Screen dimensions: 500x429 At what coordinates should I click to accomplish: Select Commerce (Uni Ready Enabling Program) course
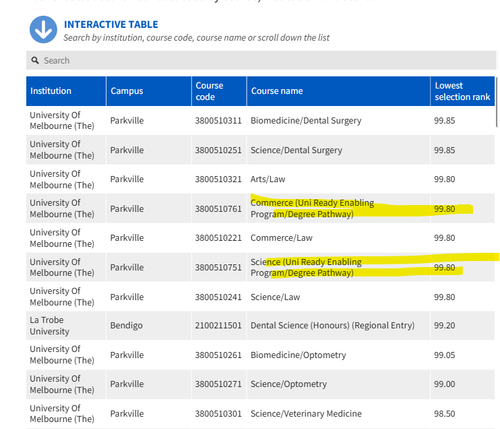click(312, 208)
